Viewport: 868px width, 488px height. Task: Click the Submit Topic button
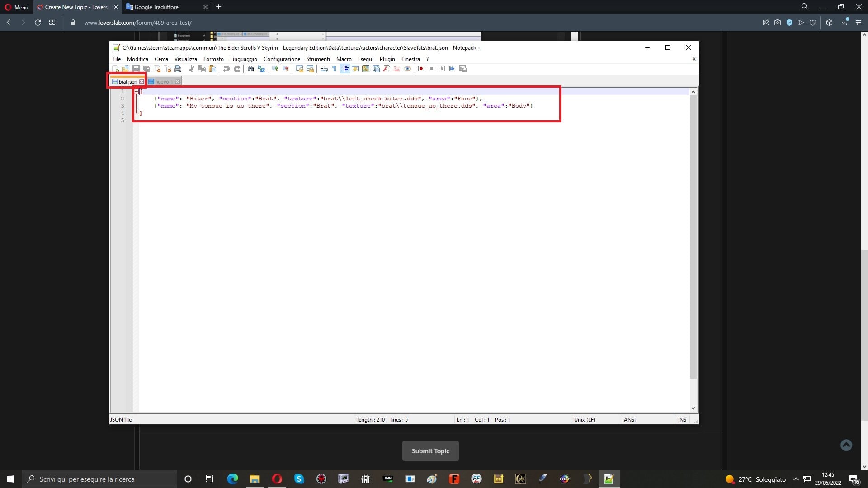(430, 451)
